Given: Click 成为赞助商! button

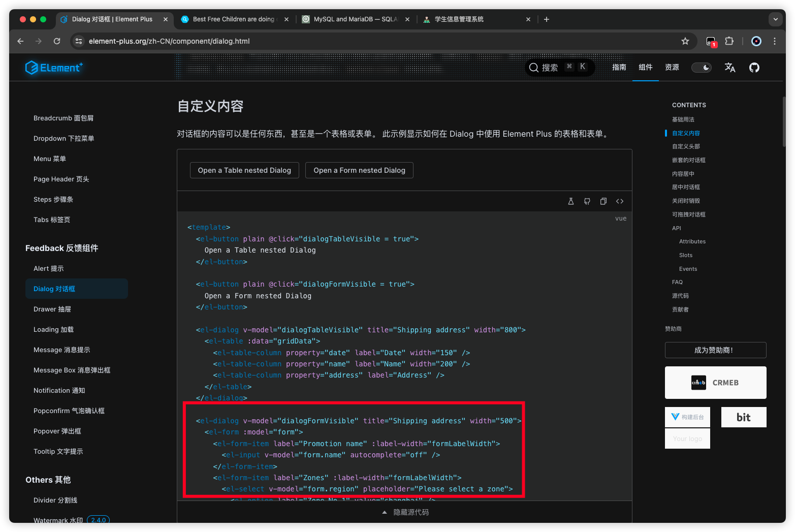Looking at the screenshot, I should click(715, 350).
